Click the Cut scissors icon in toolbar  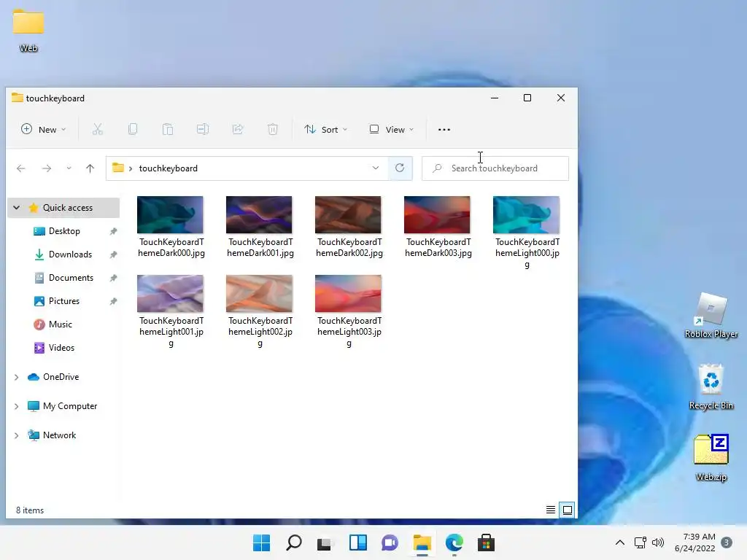point(98,130)
